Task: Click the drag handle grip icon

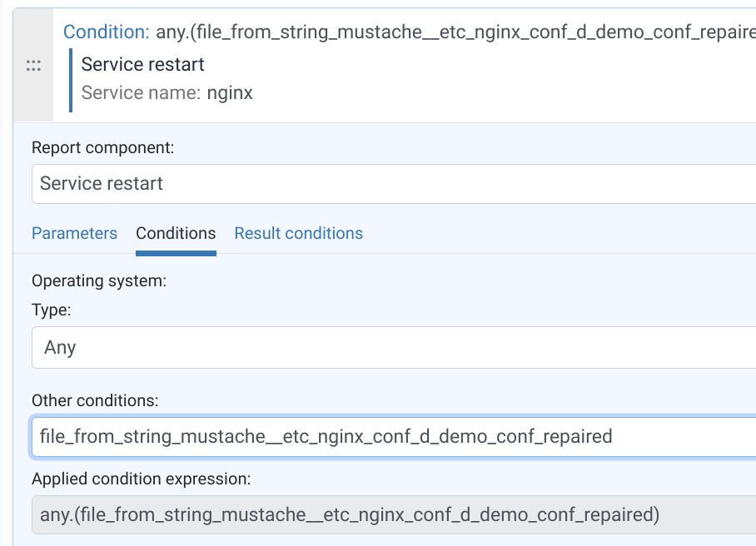Action: click(33, 65)
